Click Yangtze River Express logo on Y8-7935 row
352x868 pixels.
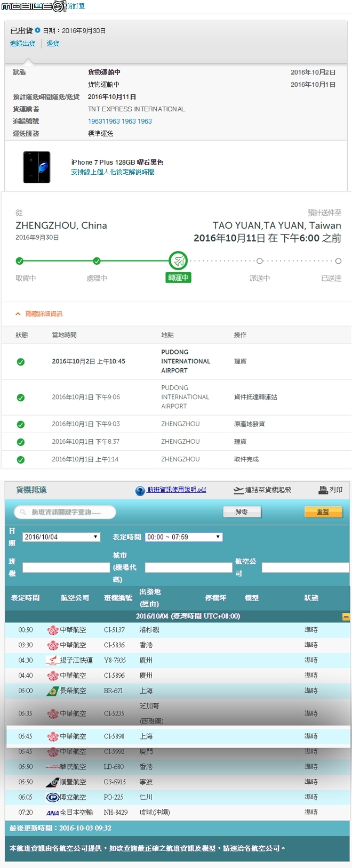coord(52,661)
